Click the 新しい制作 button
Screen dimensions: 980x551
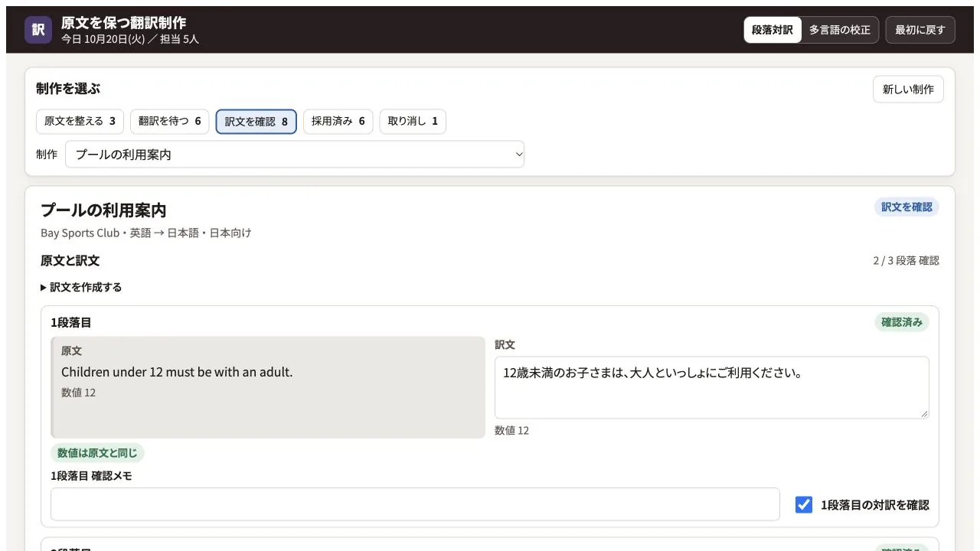(908, 89)
